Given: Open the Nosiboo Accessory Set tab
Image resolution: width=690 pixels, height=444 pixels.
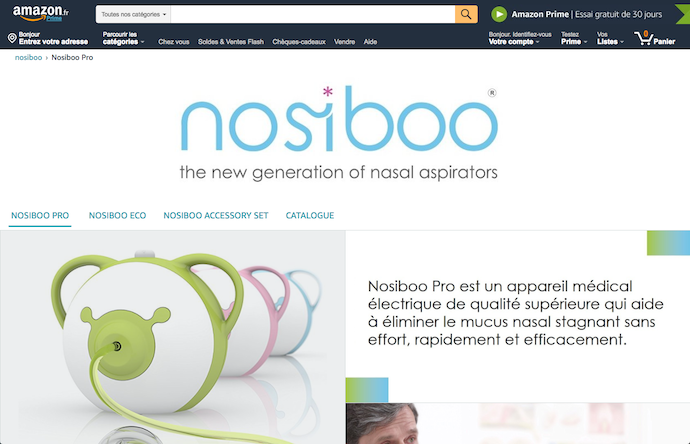Looking at the screenshot, I should click(x=216, y=215).
